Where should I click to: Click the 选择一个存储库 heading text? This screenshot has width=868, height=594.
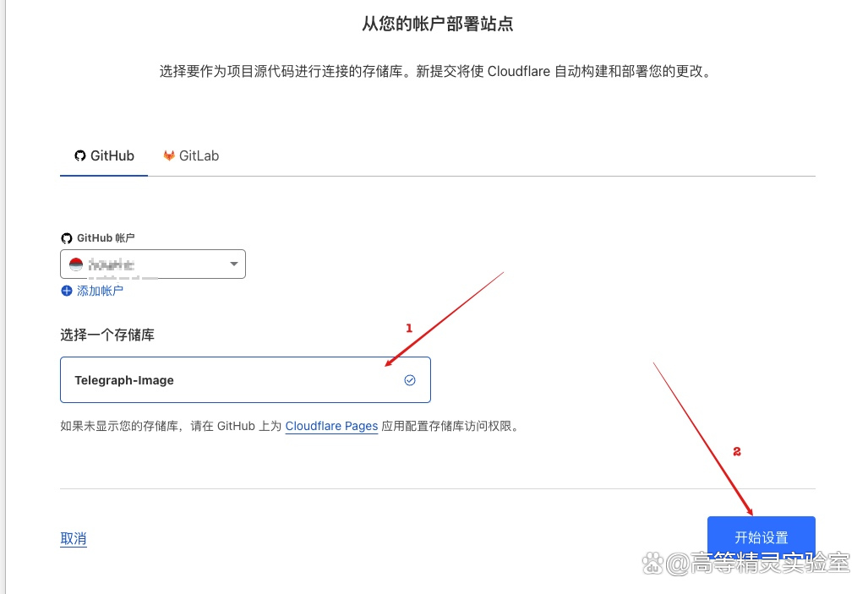coord(107,335)
